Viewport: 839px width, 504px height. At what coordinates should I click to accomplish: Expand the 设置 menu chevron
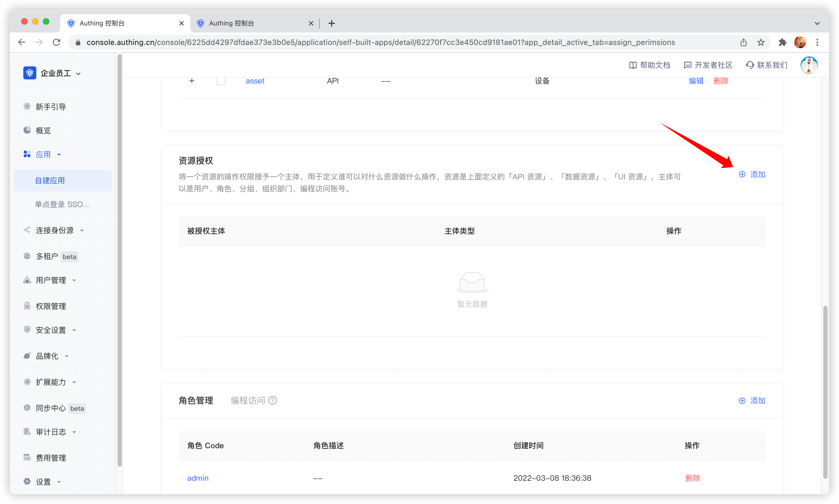point(59,482)
